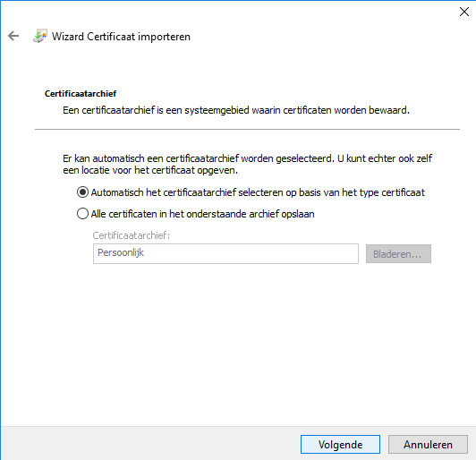Close the wizard with the X icon
Screen dimensions: 476x460
pyautogui.click(x=464, y=12)
